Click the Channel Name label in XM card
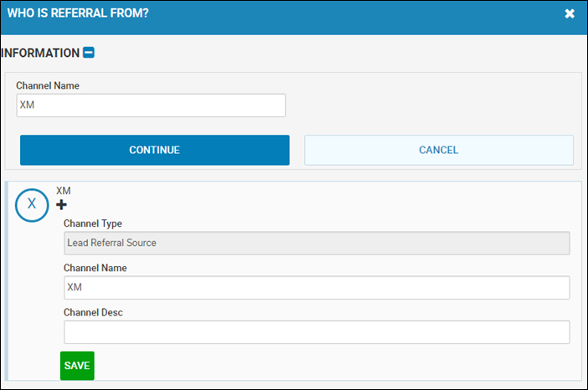 point(95,268)
